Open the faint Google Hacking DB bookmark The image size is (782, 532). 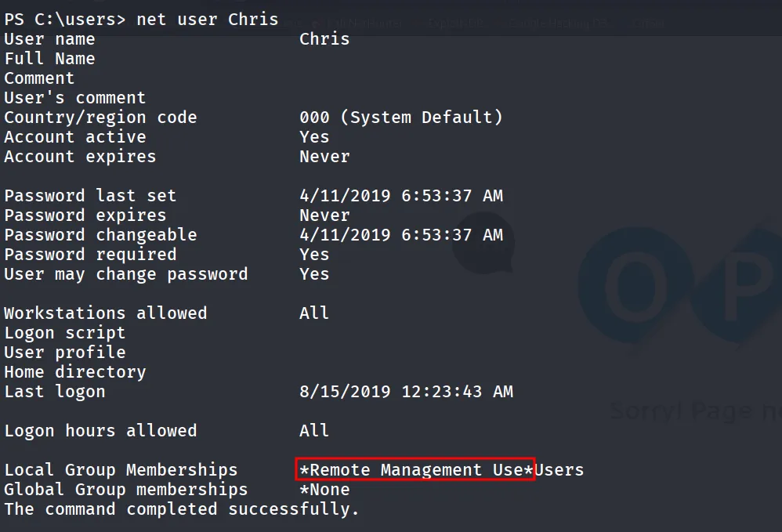559,23
